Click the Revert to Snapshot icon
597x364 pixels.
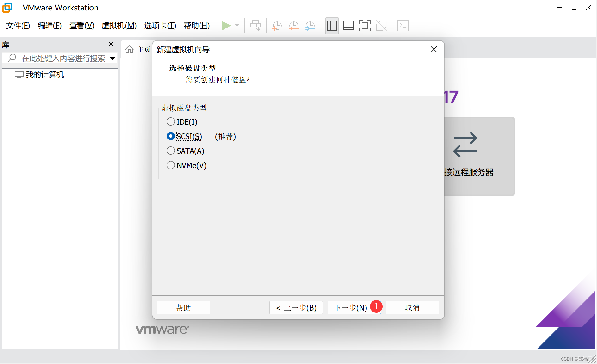click(294, 26)
